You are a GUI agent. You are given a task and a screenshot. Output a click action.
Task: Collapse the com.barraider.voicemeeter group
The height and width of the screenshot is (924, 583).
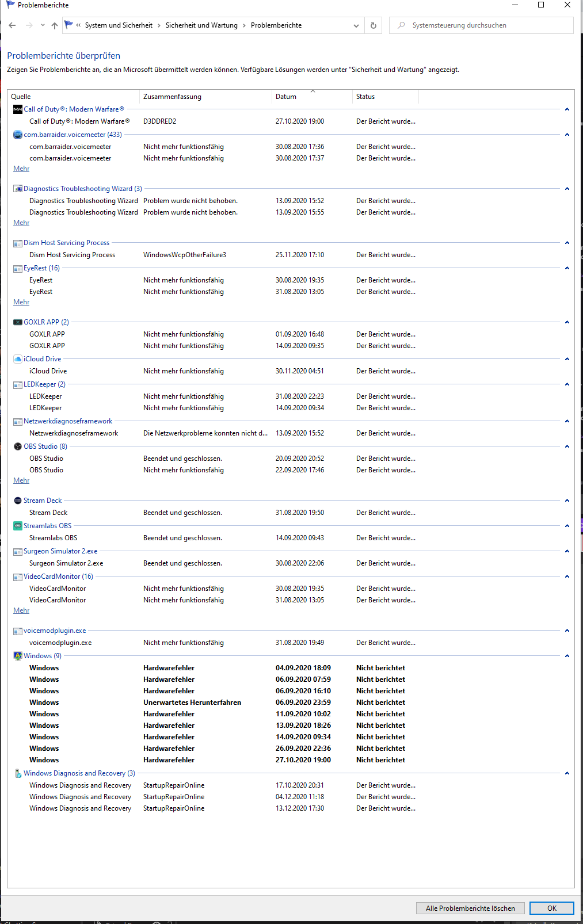point(567,135)
